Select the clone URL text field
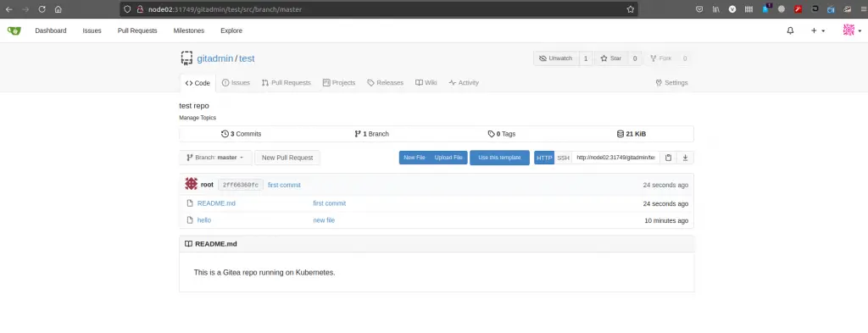Screen dimensions: 868x333 point(615,158)
